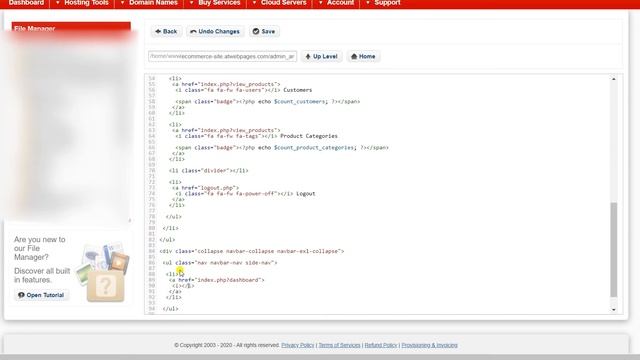
Task: Open the Buy Services menu
Action: (x=219, y=3)
